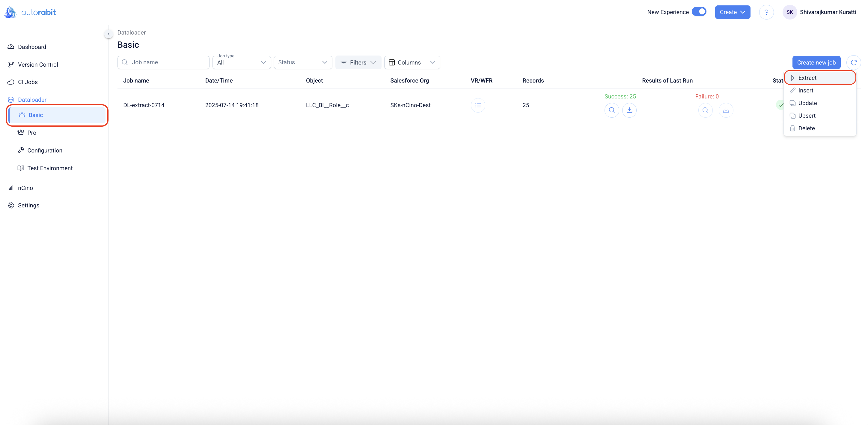Image resolution: width=868 pixels, height=425 pixels.
Task: Open the Status dropdown
Action: coord(303,62)
